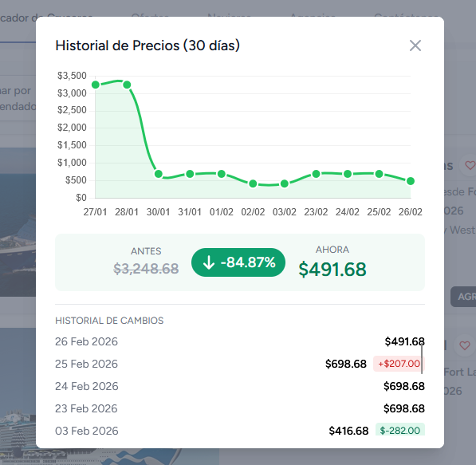Click the upper heart favorite icon behind dialog
The image size is (476, 465).
pos(470,166)
